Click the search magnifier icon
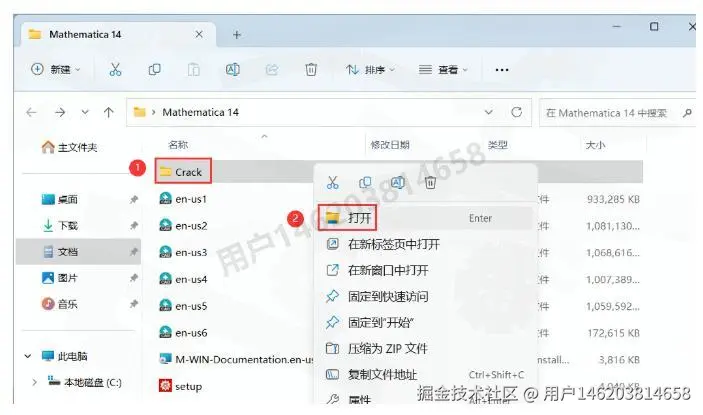The image size is (703, 415). [x=687, y=113]
